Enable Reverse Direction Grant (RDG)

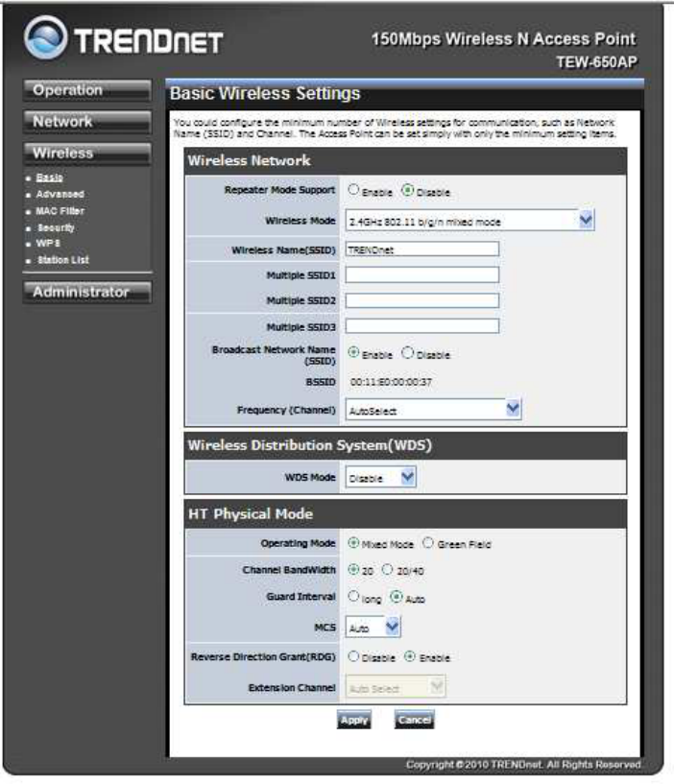click(410, 656)
